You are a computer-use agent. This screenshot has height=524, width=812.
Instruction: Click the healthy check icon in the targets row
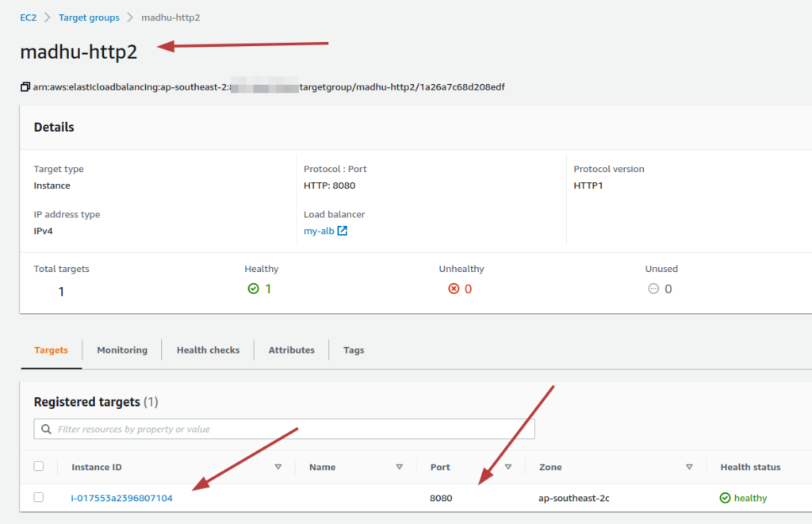tap(724, 498)
